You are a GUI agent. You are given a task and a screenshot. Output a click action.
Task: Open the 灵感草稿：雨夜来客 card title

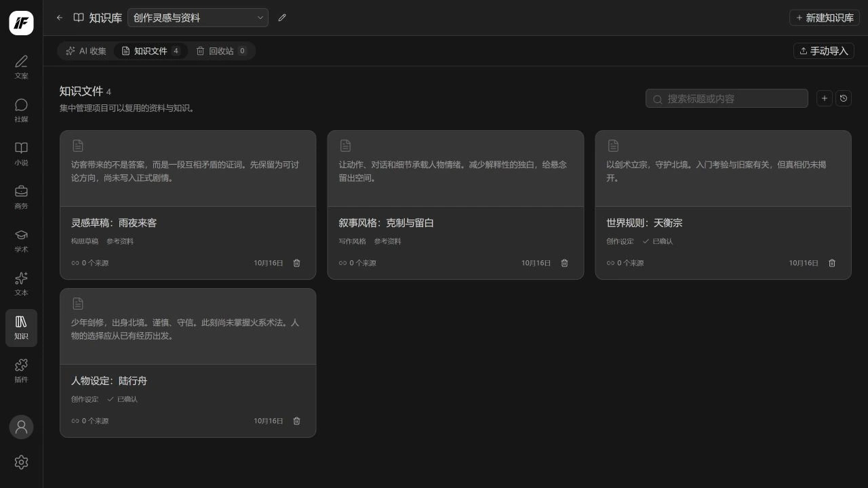(114, 223)
